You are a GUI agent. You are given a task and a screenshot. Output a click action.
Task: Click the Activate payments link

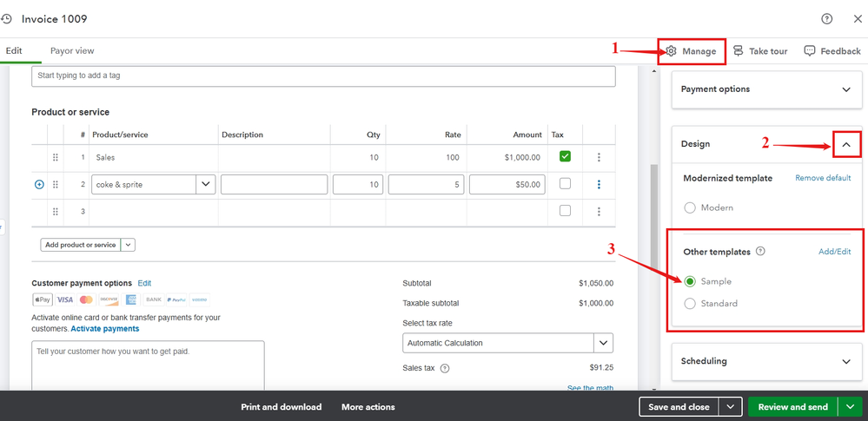click(105, 329)
